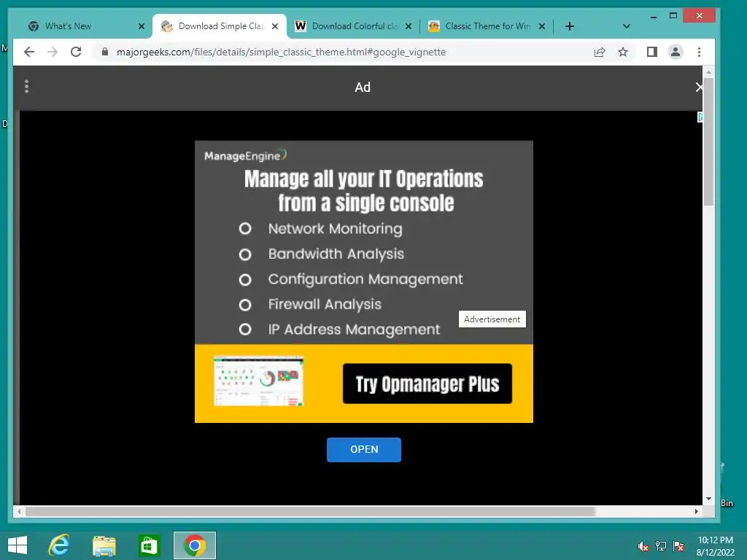
Task: Launch Internet Explorer from taskbar
Action: click(x=59, y=545)
